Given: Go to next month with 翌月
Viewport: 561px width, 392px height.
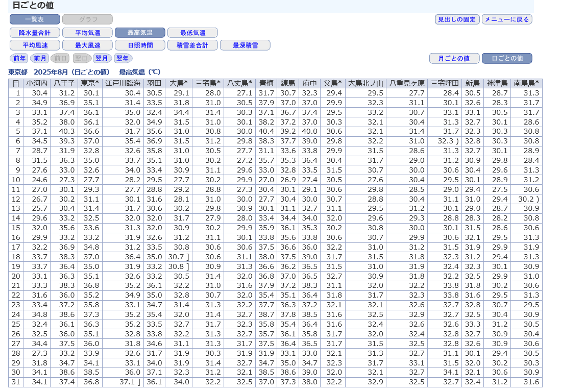Looking at the screenshot, I should click(x=102, y=58).
